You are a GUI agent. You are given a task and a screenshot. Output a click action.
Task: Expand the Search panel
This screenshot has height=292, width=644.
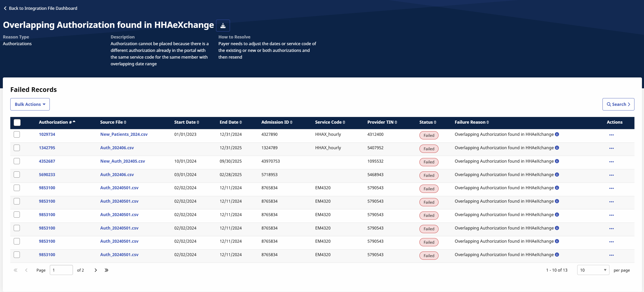coord(618,104)
